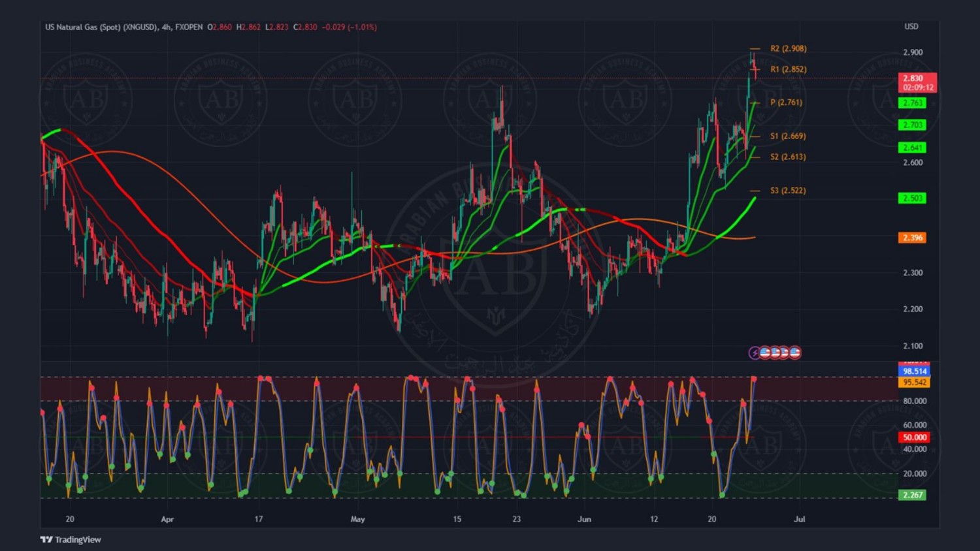Click the Jun label on the time axis
The height and width of the screenshot is (551, 980).
584,520
